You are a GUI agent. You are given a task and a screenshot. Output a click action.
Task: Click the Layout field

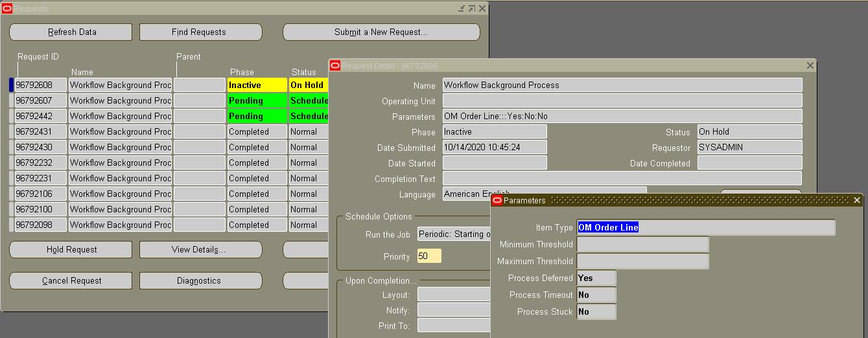coord(454,294)
